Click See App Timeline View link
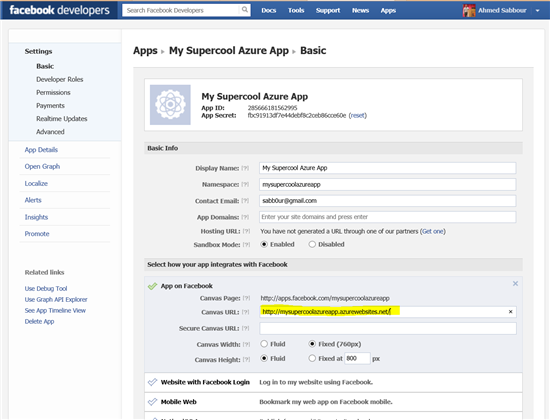The height and width of the screenshot is (420, 550). click(55, 311)
